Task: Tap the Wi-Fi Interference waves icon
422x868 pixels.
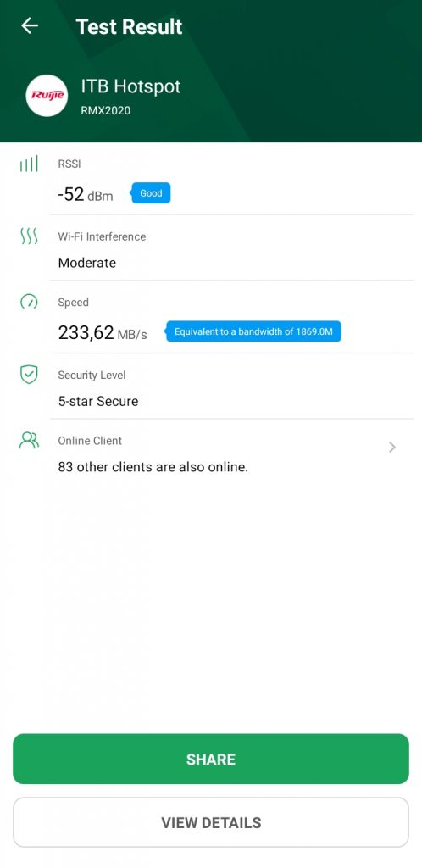Action: pos(29,236)
